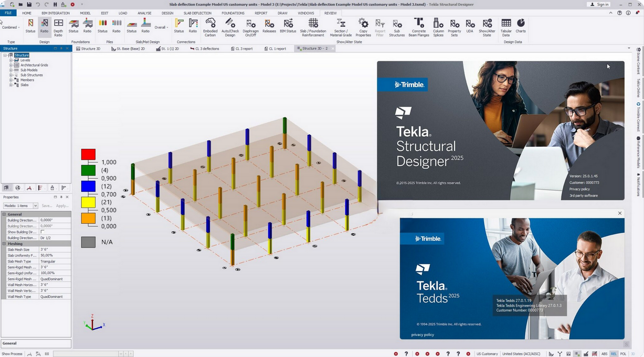The height and width of the screenshot is (357, 644).
Task: Open Slab / Foundation Reinforcement tool
Action: pos(313,27)
